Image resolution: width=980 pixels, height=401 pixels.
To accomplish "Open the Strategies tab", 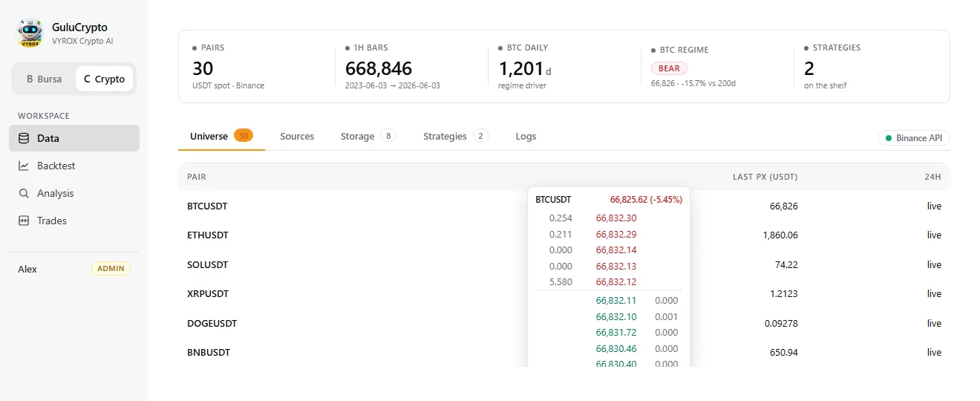I will pos(456,136).
